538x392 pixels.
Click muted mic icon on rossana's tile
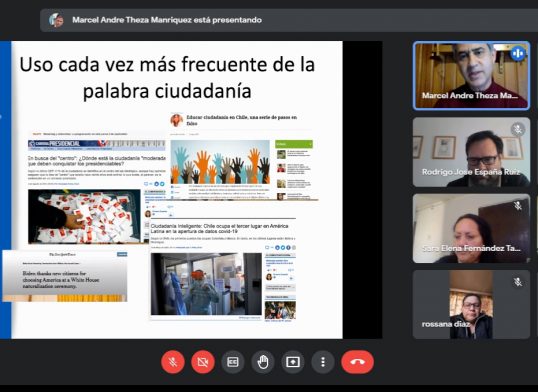tap(518, 282)
